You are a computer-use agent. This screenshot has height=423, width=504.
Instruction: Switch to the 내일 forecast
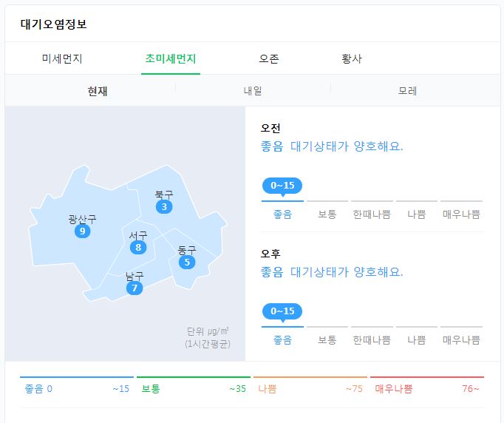(253, 91)
